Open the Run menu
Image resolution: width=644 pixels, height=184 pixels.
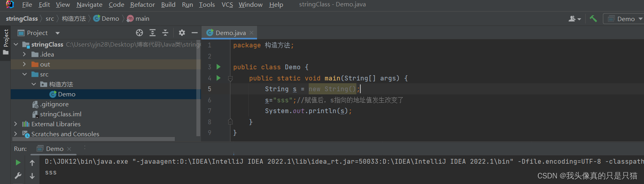coord(188,4)
